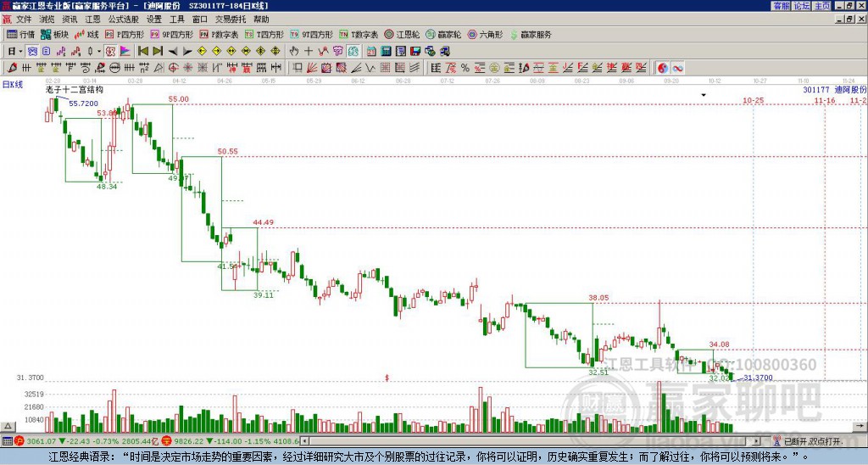Click the 行情 toolbar button
868x465 pixels.
[20, 34]
